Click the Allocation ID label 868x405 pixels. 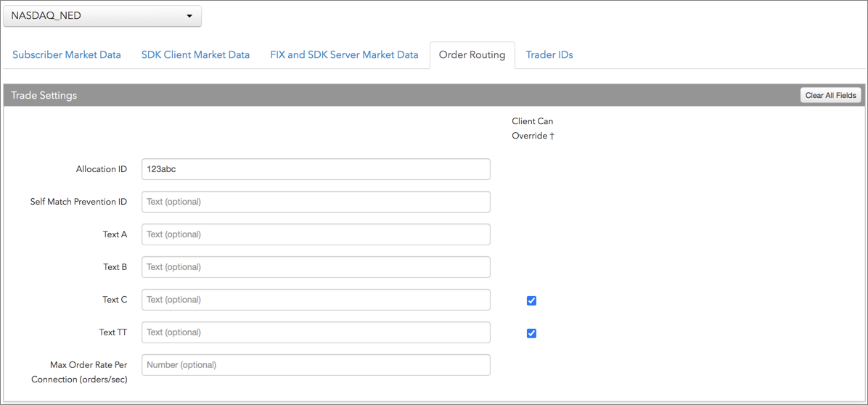pyautogui.click(x=101, y=169)
